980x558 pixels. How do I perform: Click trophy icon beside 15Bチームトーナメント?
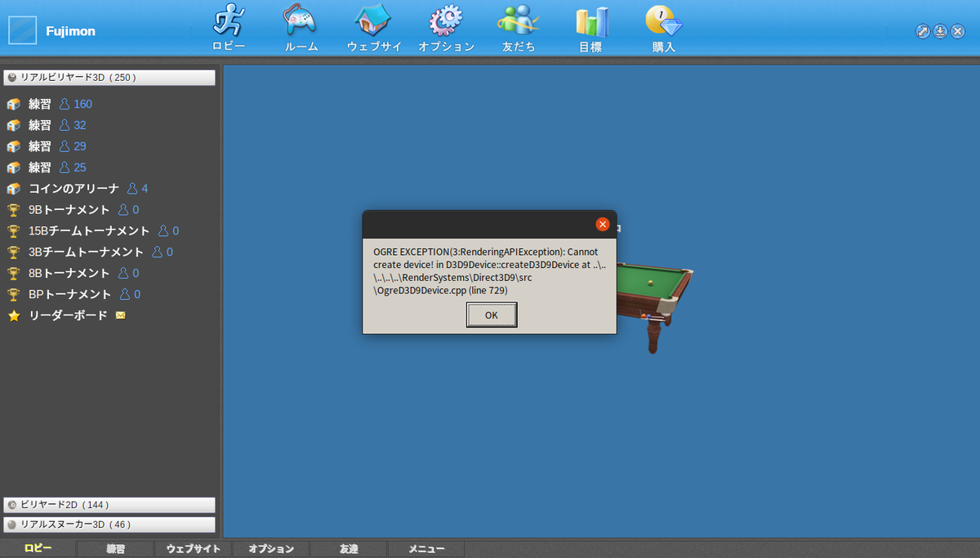13,231
